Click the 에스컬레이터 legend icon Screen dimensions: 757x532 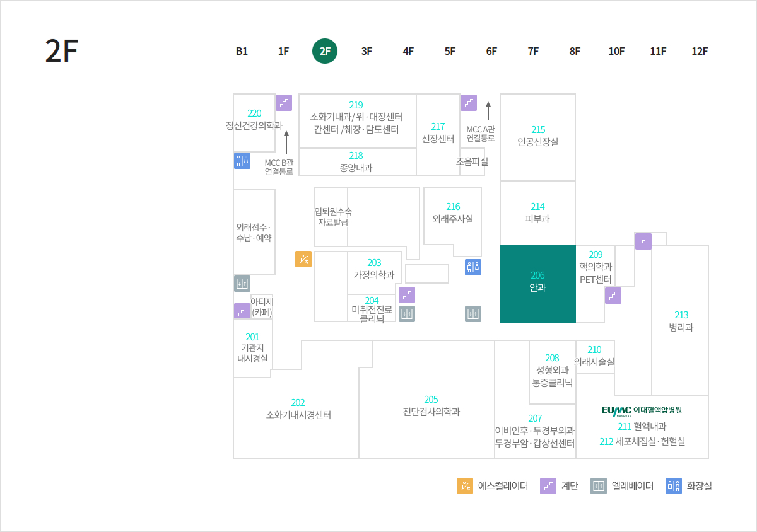pyautogui.click(x=465, y=486)
